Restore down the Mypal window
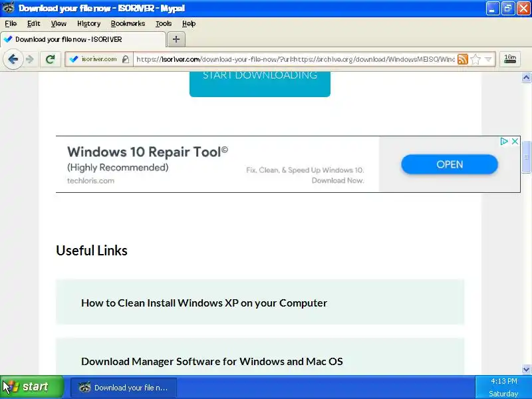The image size is (532, 399). point(508,8)
